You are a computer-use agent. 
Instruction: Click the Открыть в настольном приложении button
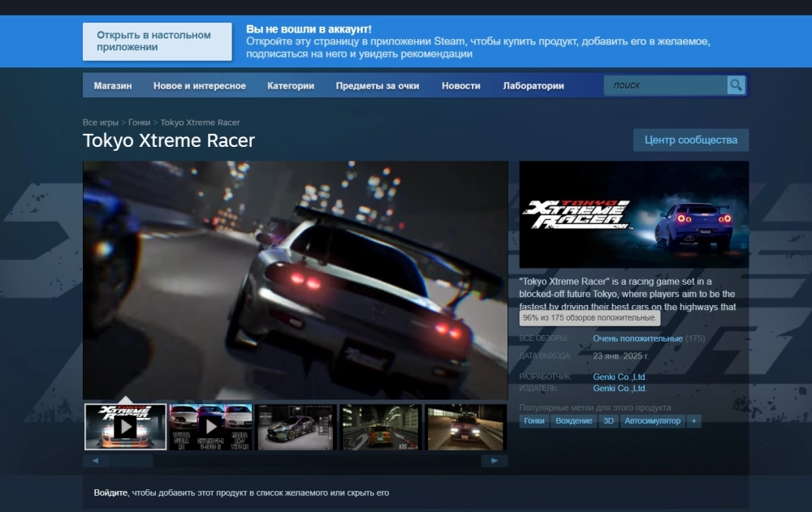tap(153, 41)
